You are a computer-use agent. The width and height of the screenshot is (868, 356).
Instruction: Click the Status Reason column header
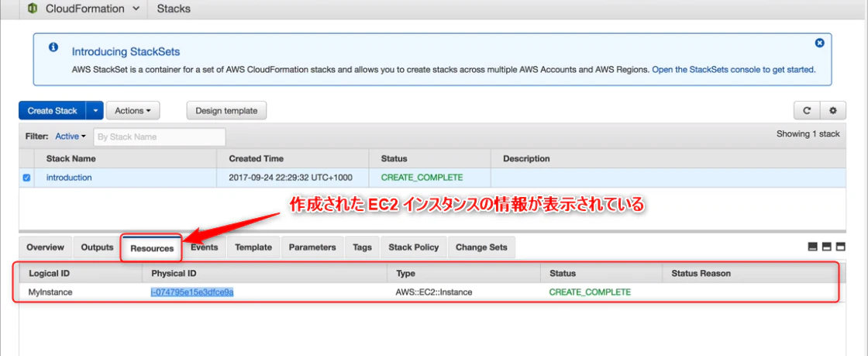[701, 274]
